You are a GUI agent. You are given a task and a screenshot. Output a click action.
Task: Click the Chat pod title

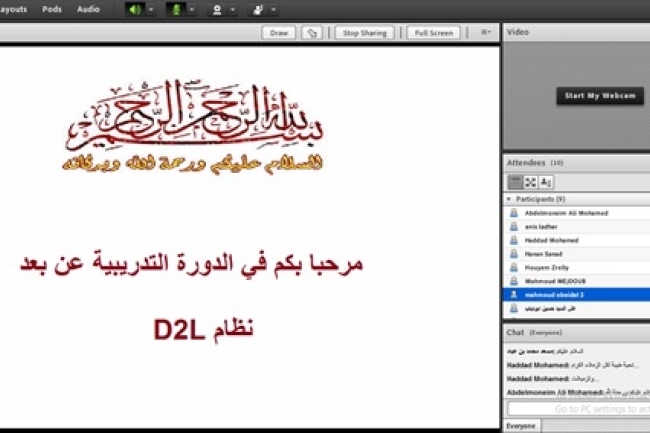[x=515, y=332]
